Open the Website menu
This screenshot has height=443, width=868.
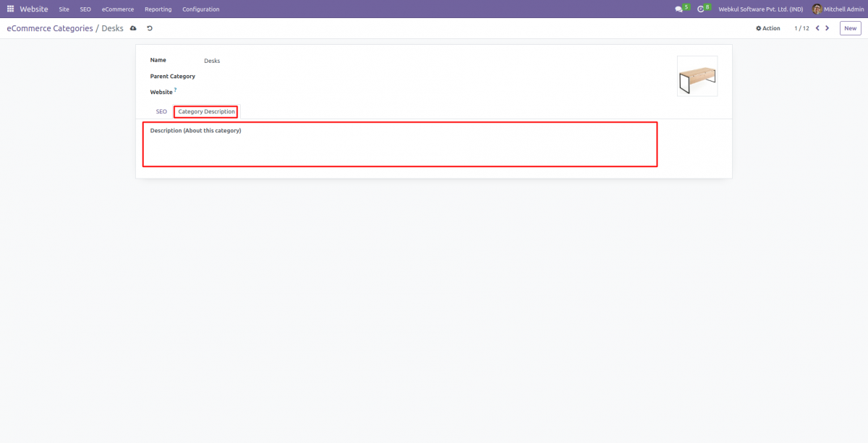click(33, 9)
